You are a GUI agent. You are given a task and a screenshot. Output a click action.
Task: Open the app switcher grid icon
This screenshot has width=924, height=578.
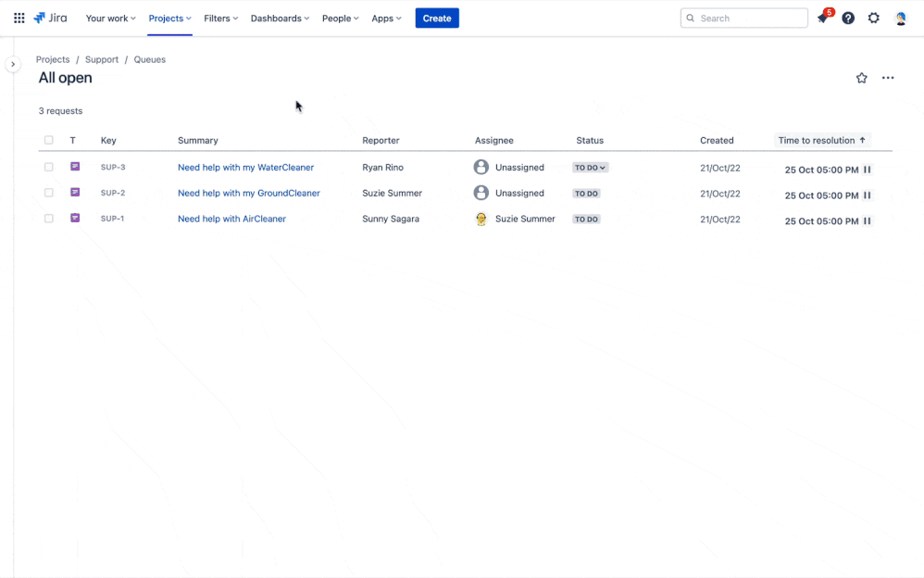point(19,19)
